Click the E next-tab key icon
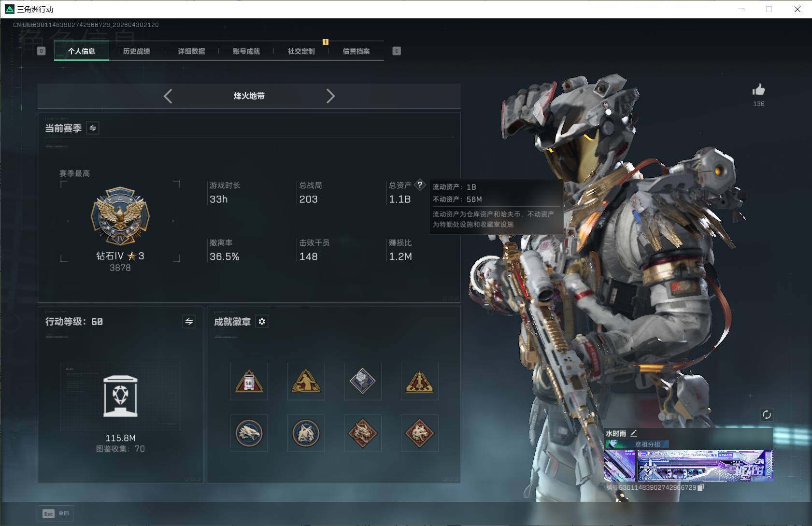The width and height of the screenshot is (812, 526). coord(397,51)
